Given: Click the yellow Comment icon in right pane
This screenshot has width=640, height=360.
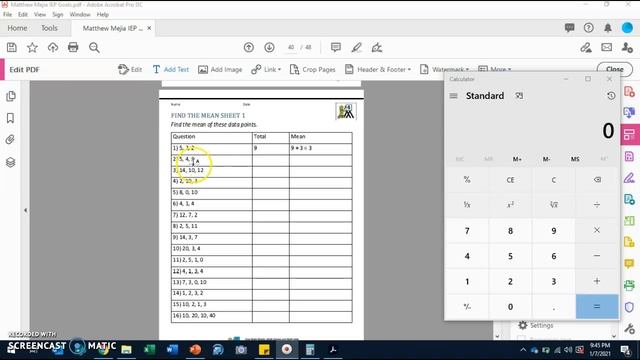Looking at the screenshot, I should [629, 264].
